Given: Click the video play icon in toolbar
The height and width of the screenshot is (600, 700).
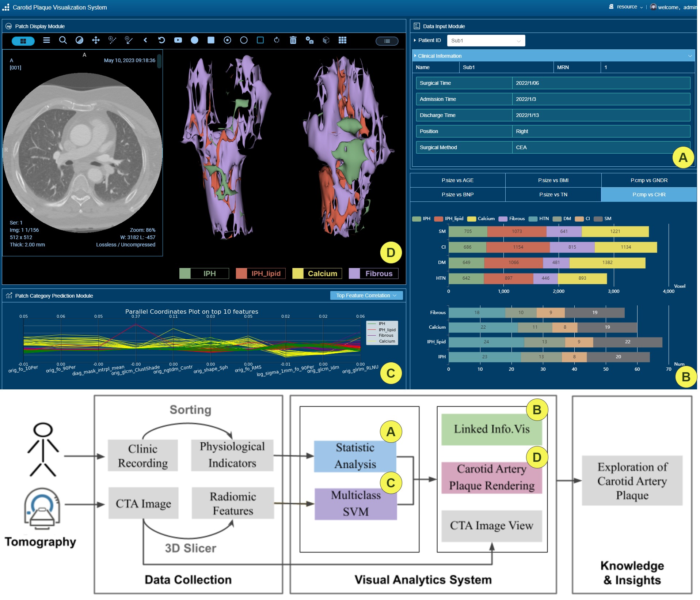Looking at the screenshot, I should coord(178,40).
